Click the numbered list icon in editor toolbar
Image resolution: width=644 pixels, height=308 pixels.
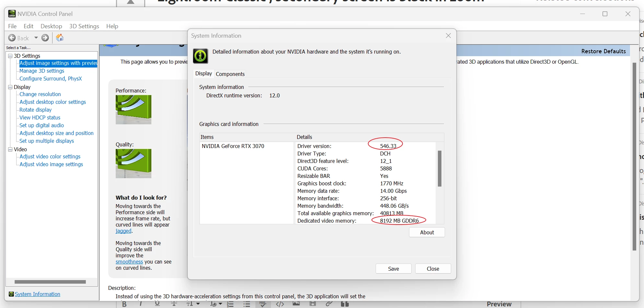(x=230, y=304)
